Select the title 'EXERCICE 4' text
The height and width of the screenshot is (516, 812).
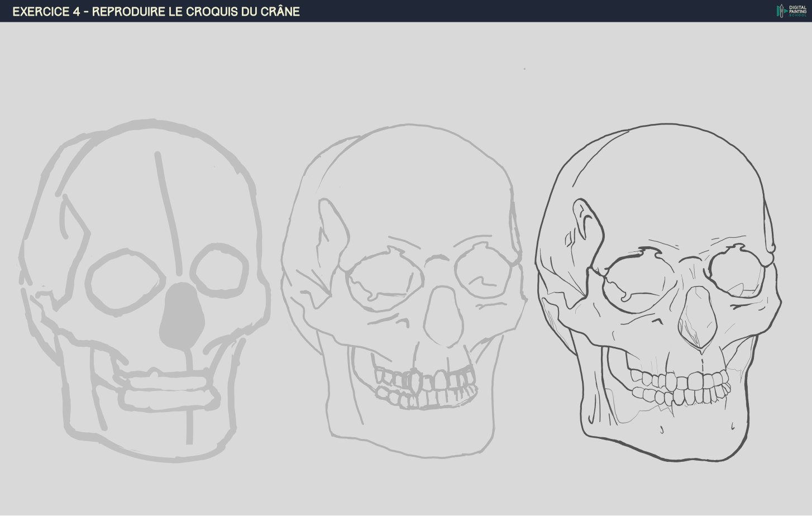point(44,11)
